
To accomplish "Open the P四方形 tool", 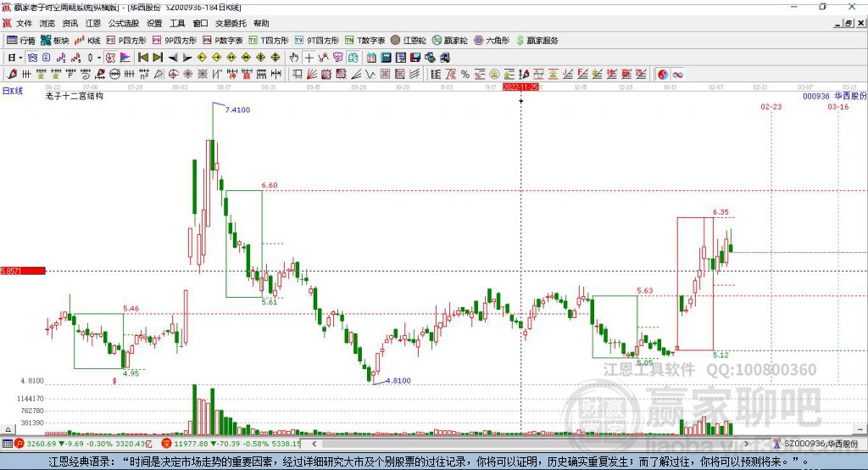I will tap(126, 40).
